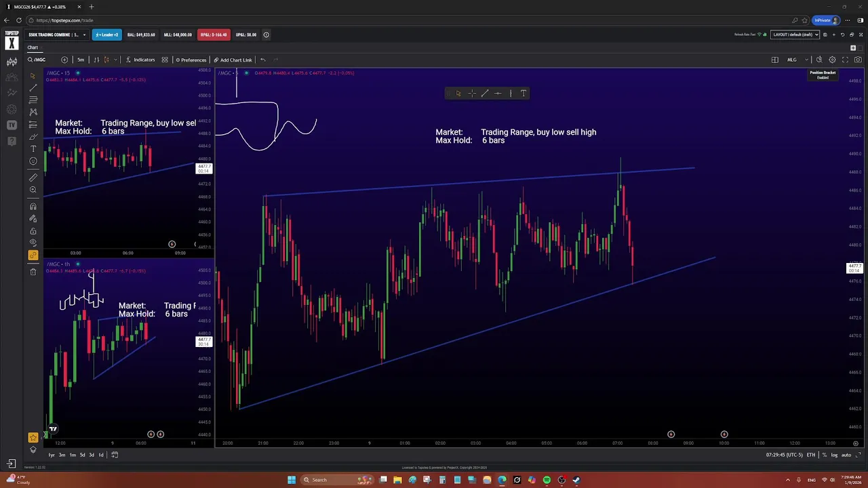This screenshot has width=868, height=488.
Task: Open the TV sidebar icon
Action: point(12,125)
